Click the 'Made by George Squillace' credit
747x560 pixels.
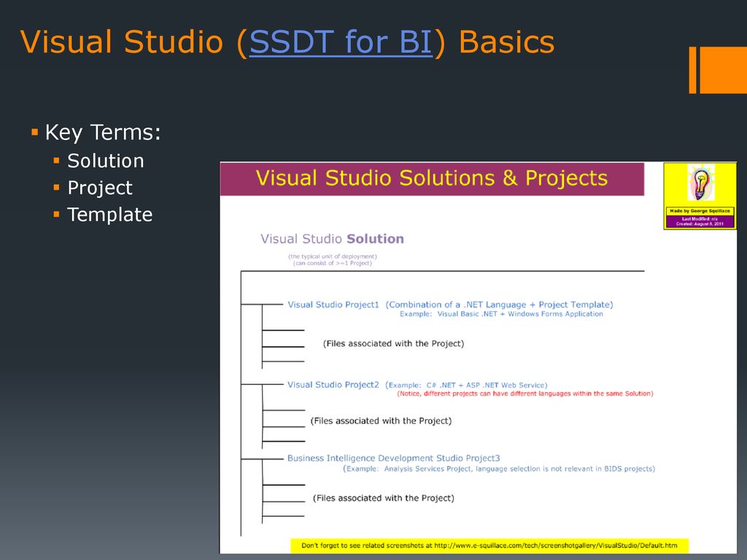pyautogui.click(x=700, y=211)
